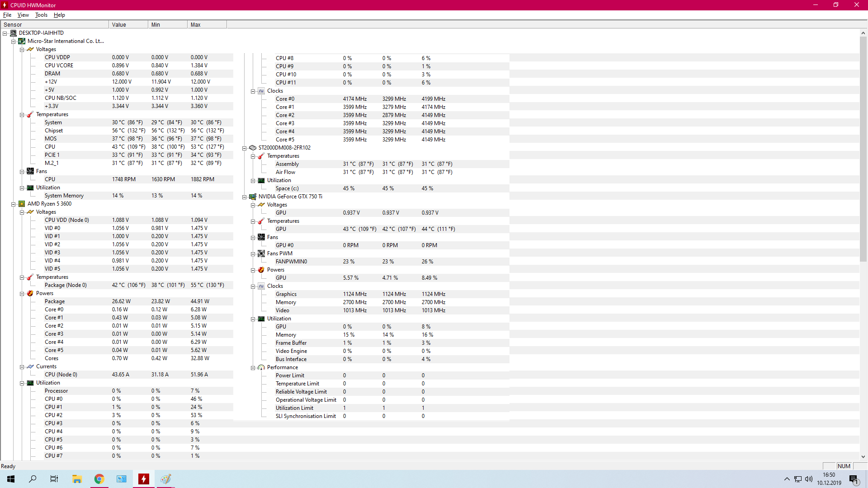Open the Tools menu

click(41, 15)
